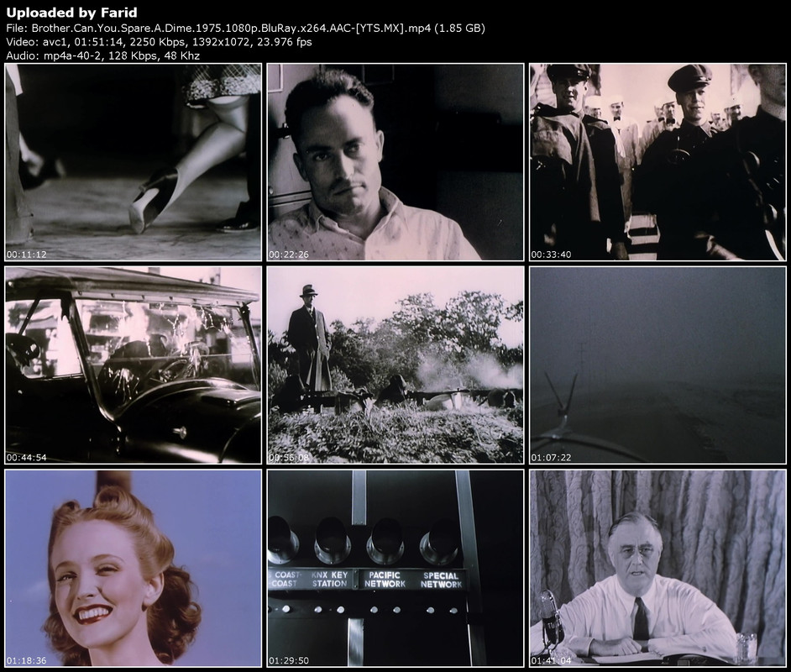791x672 pixels.
Task: Click the 00:56:08 timestamp label
Action: pyautogui.click(x=289, y=458)
